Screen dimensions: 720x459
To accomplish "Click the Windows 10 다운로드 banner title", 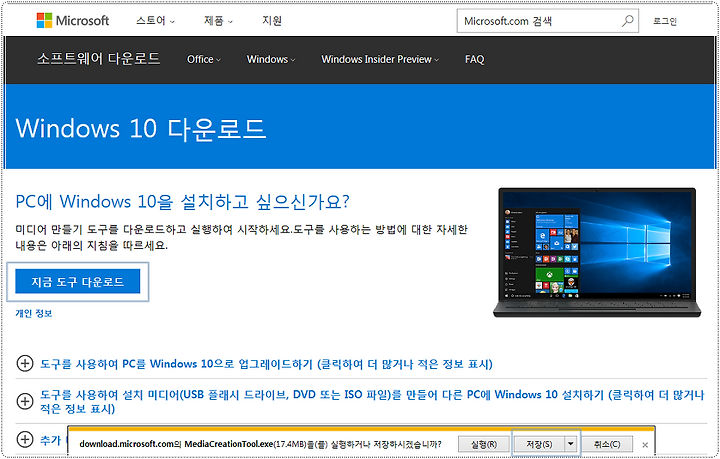I will point(141,128).
